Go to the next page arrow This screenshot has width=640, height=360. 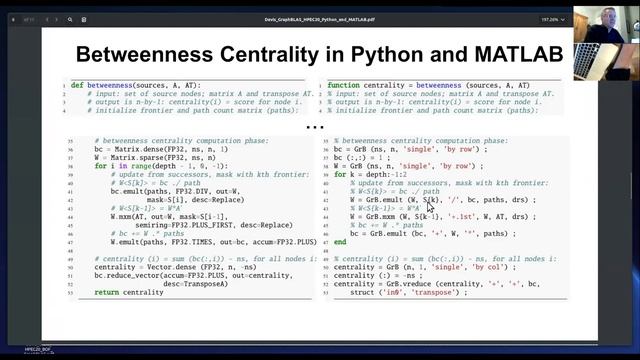[57, 20]
